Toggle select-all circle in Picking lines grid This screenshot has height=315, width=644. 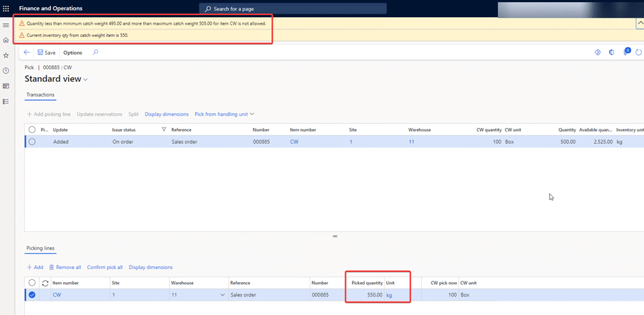32,283
